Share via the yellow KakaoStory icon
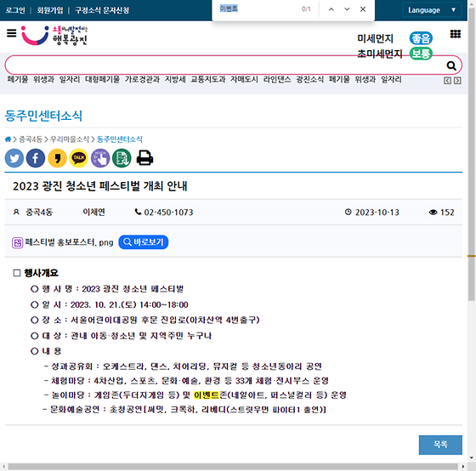 [57, 158]
